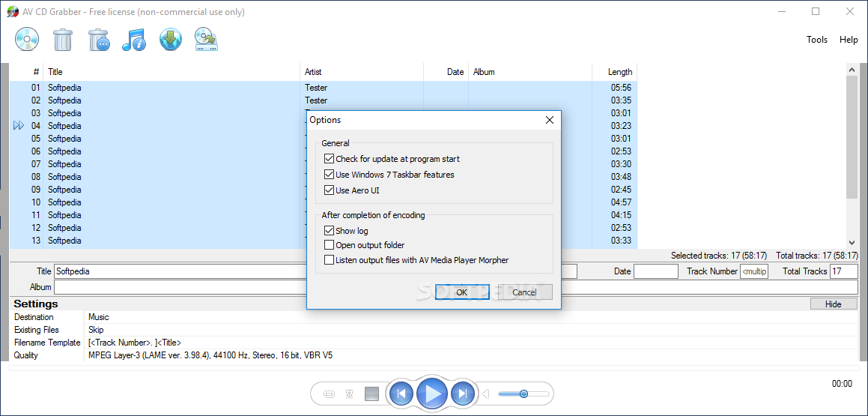Sort tracks by Artist column header
Screen dimensions: 868x416
(362, 72)
